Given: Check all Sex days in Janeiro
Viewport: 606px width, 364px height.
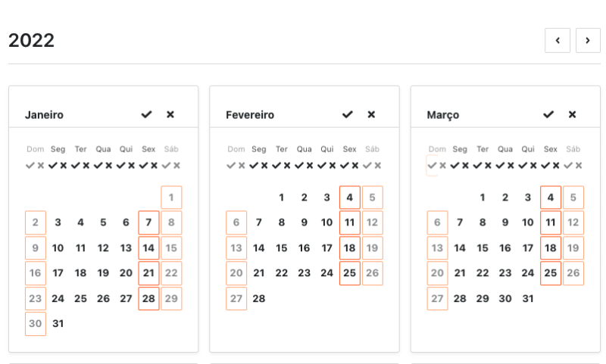Looking at the screenshot, I should pyautogui.click(x=144, y=165).
